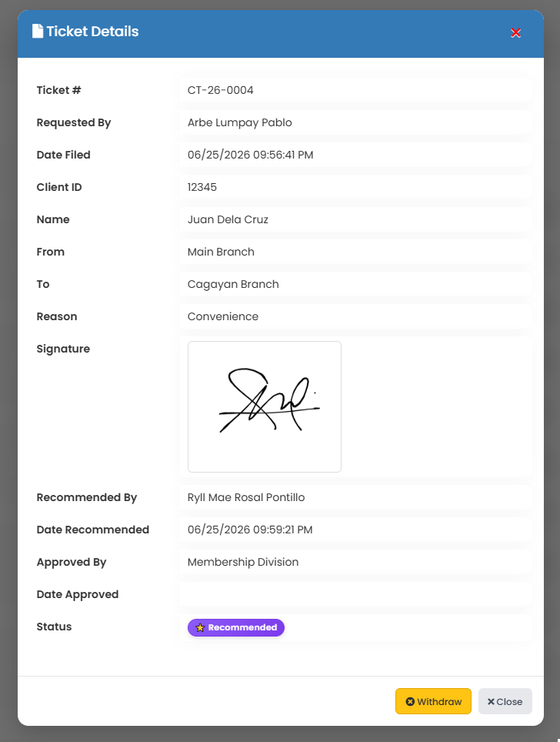Image resolution: width=560 pixels, height=742 pixels.
Task: Select the Ticket # field CT-26-0004
Action: click(355, 90)
